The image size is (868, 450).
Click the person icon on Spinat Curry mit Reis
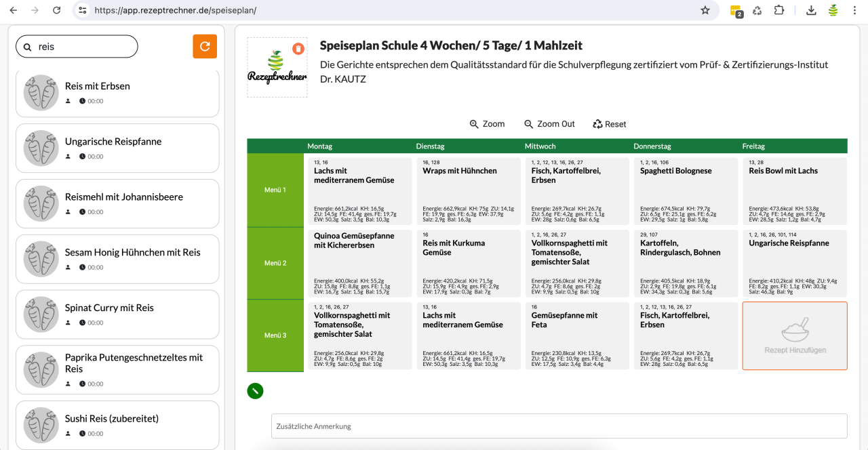click(68, 323)
